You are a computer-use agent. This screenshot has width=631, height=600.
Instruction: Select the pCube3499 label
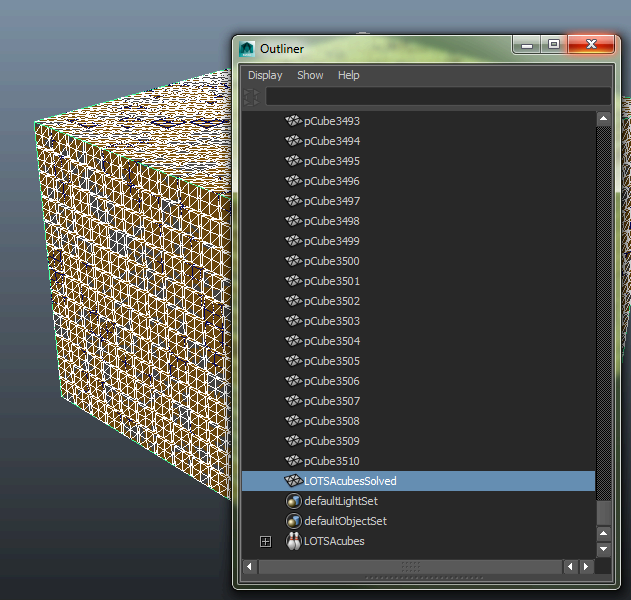click(x=332, y=241)
